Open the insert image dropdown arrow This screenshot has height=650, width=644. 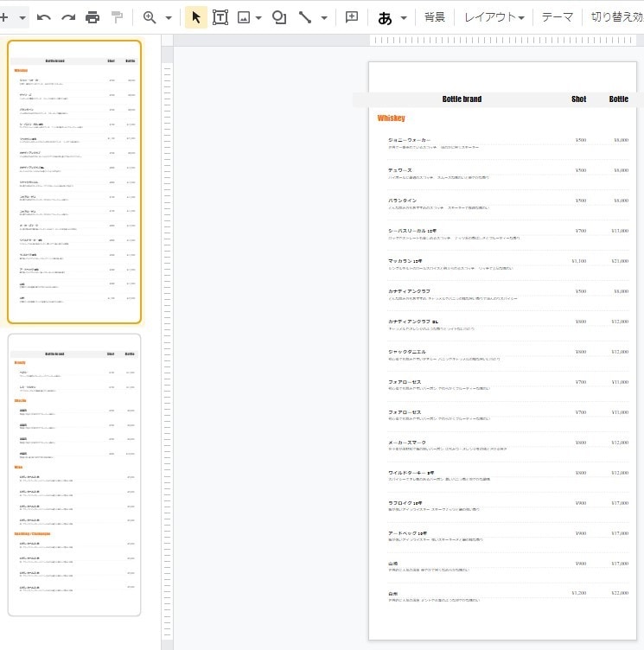click(x=258, y=18)
